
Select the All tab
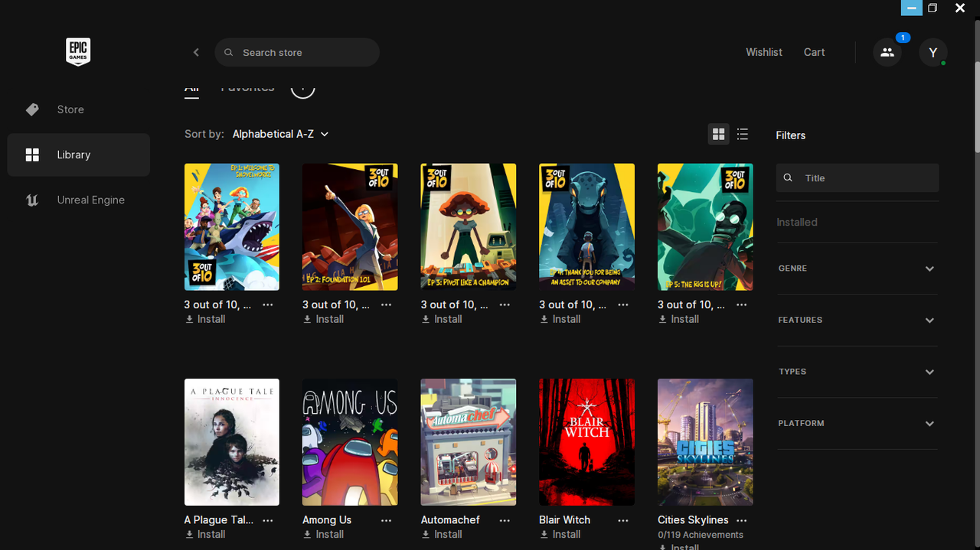point(191,87)
